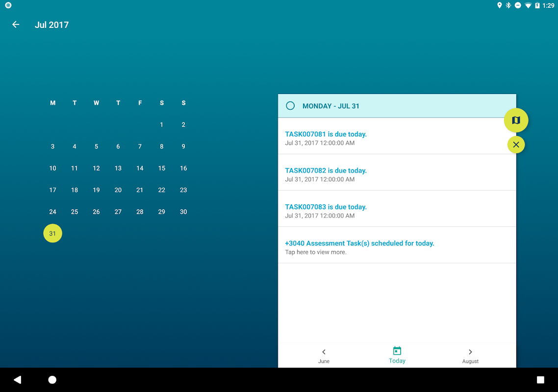Screen dimensions: 558x392
Task: Go to previous month June
Action: pyautogui.click(x=324, y=356)
